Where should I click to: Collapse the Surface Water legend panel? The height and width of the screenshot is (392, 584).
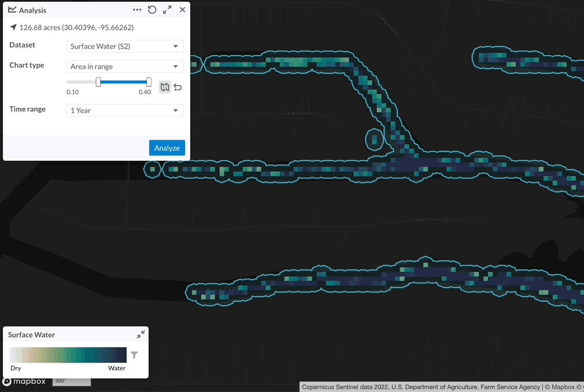click(x=141, y=334)
